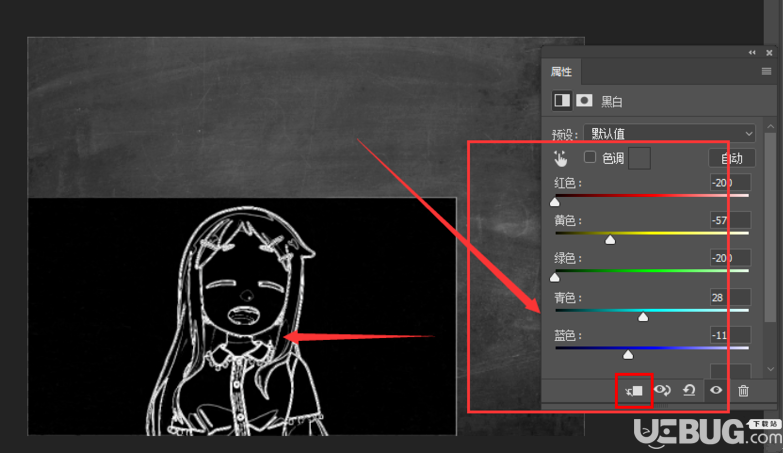Enable the 色调 tint checkbox

pos(590,157)
